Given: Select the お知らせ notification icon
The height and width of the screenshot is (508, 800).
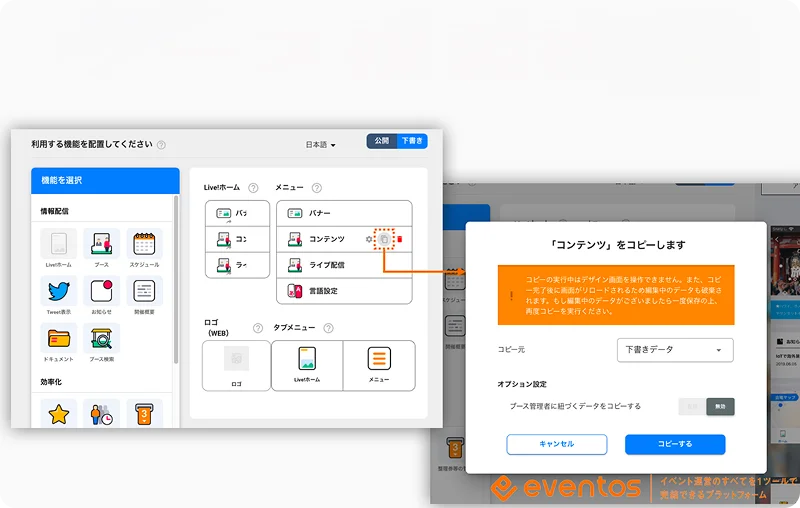Looking at the screenshot, I should click(101, 292).
